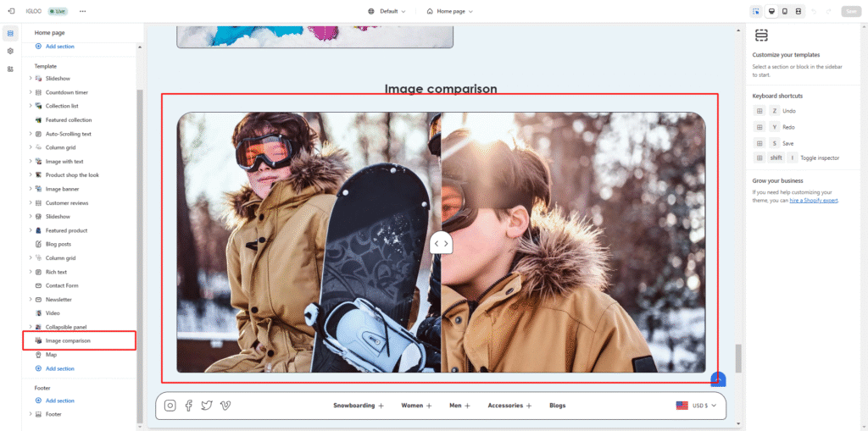Switch to fullscreen preview icon
Image resolution: width=868 pixels, height=431 pixels.
click(798, 11)
